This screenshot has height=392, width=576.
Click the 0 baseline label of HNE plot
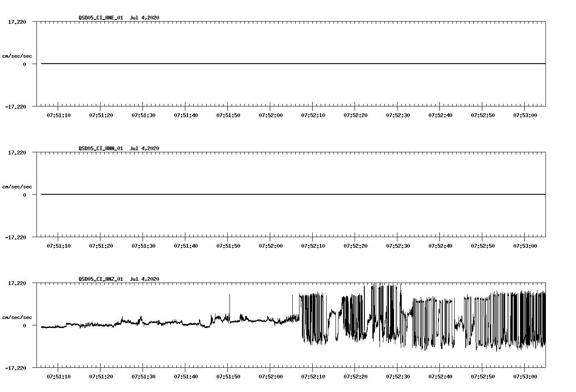(x=25, y=64)
